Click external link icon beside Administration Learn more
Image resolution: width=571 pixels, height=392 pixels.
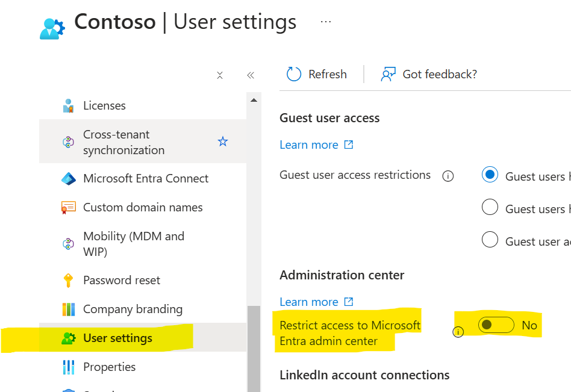coord(349,302)
